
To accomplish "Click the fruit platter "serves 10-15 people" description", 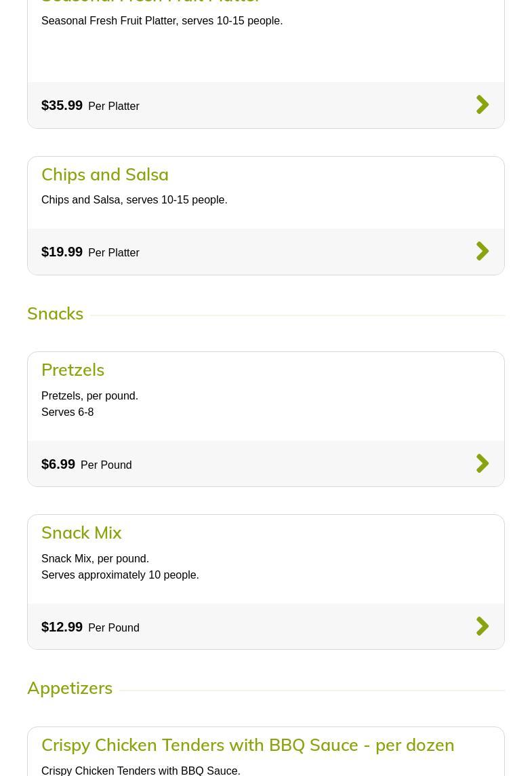I will tap(162, 20).
